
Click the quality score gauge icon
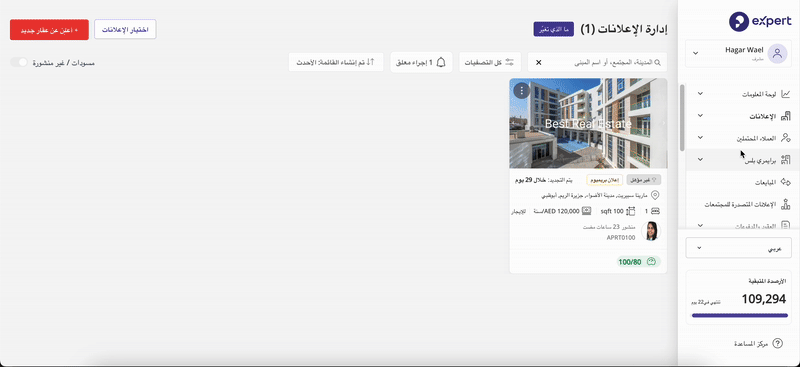pyautogui.click(x=651, y=262)
